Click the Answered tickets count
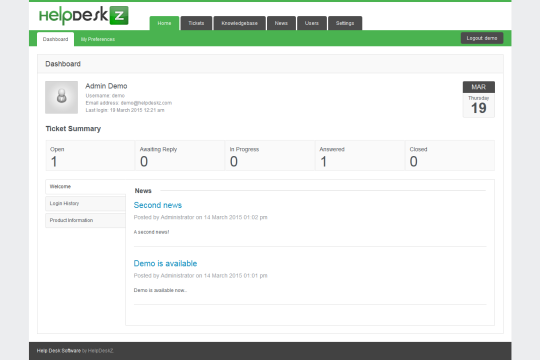540x360 pixels. click(x=360, y=155)
